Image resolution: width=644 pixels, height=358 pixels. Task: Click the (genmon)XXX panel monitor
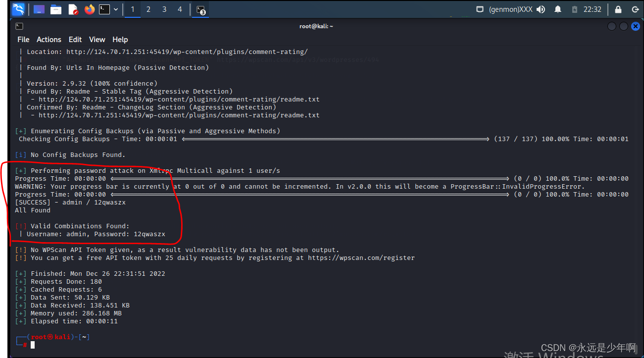(510, 9)
